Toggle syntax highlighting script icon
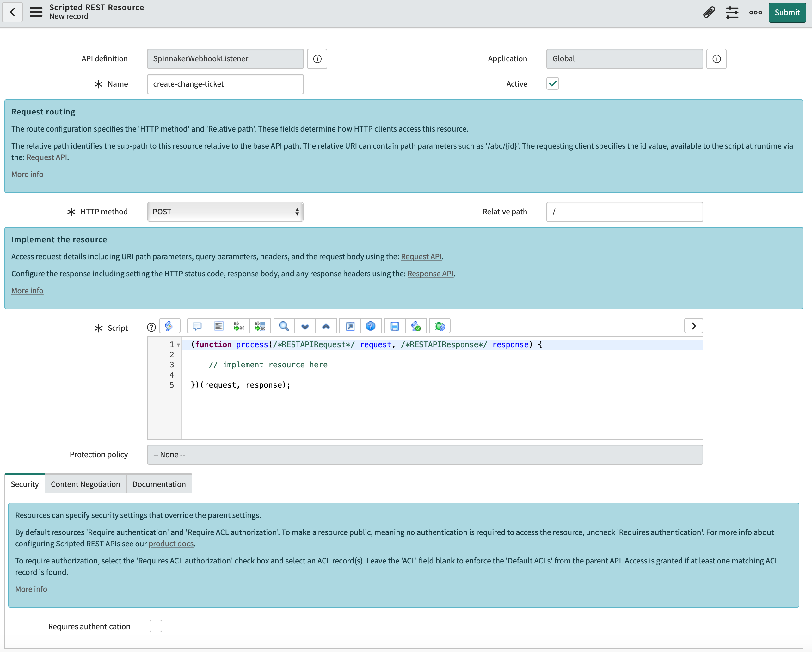The image size is (812, 652). click(x=169, y=326)
